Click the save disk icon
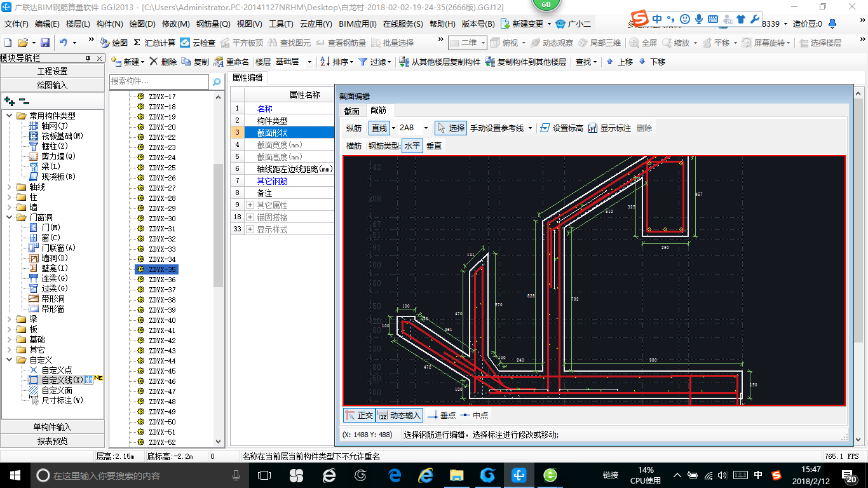Image resolution: width=868 pixels, height=488 pixels. coord(45,43)
